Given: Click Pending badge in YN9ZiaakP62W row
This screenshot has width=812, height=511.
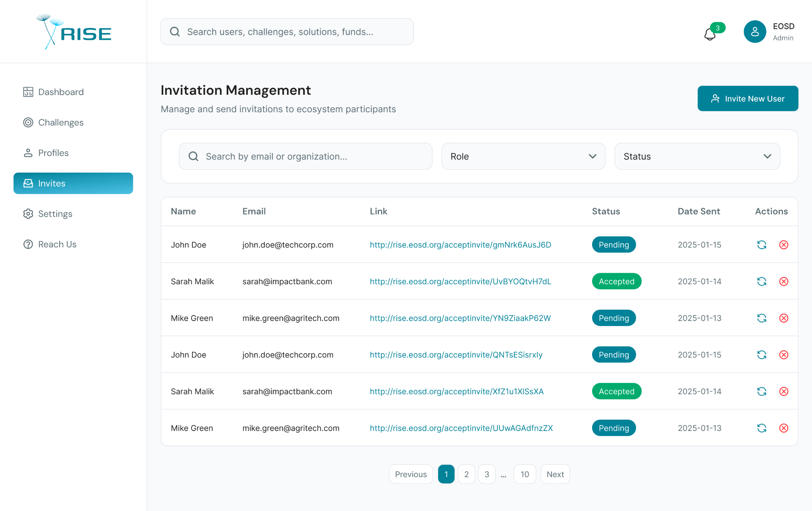Looking at the screenshot, I should coord(614,318).
